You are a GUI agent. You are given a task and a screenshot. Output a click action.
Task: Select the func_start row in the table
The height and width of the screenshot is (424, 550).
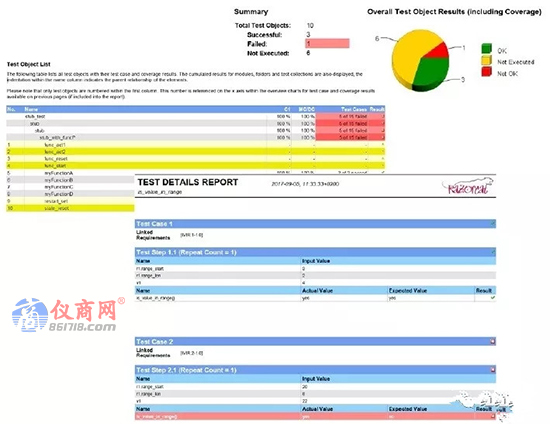195,166
